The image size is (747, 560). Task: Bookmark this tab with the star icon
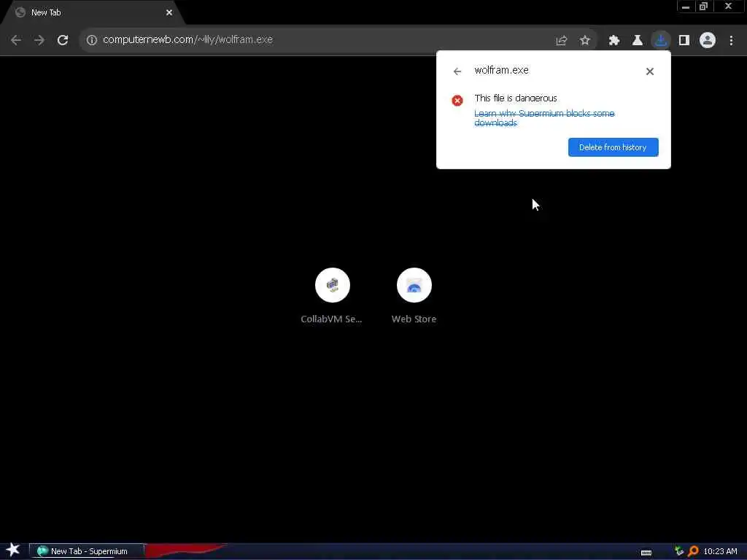pos(584,41)
